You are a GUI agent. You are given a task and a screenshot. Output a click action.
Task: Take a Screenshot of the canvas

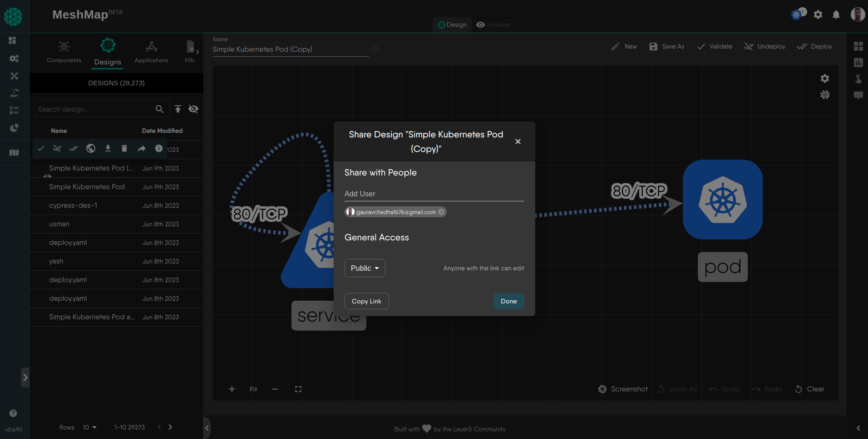(x=622, y=389)
